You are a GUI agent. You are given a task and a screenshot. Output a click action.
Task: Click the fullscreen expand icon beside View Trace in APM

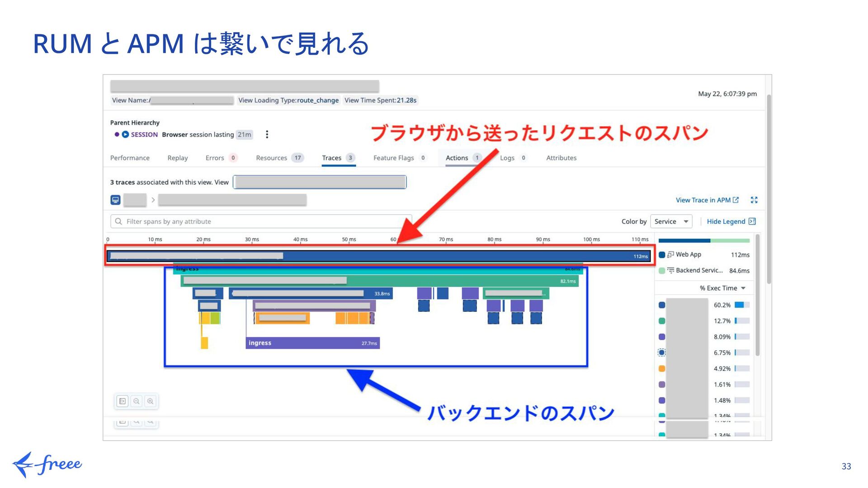tap(754, 200)
